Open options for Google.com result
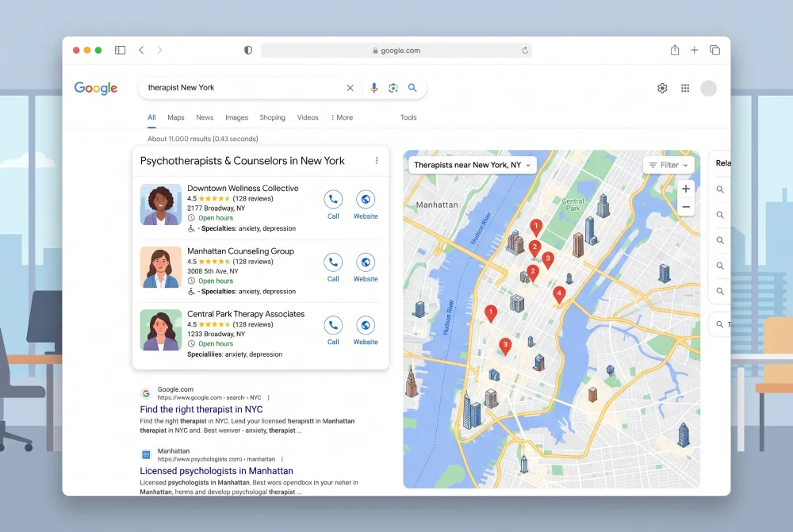793x532 pixels. point(269,397)
